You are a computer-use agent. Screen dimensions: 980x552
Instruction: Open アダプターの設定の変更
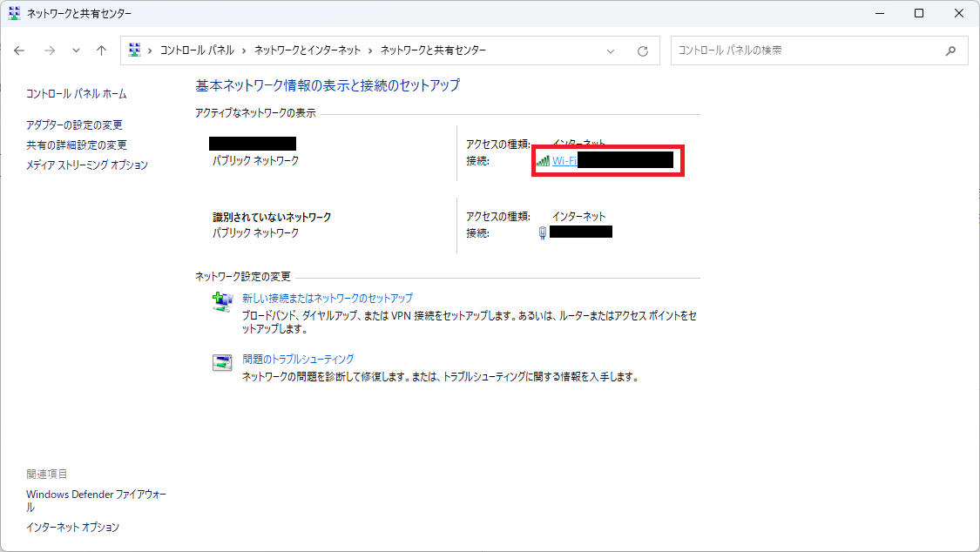[x=74, y=125]
